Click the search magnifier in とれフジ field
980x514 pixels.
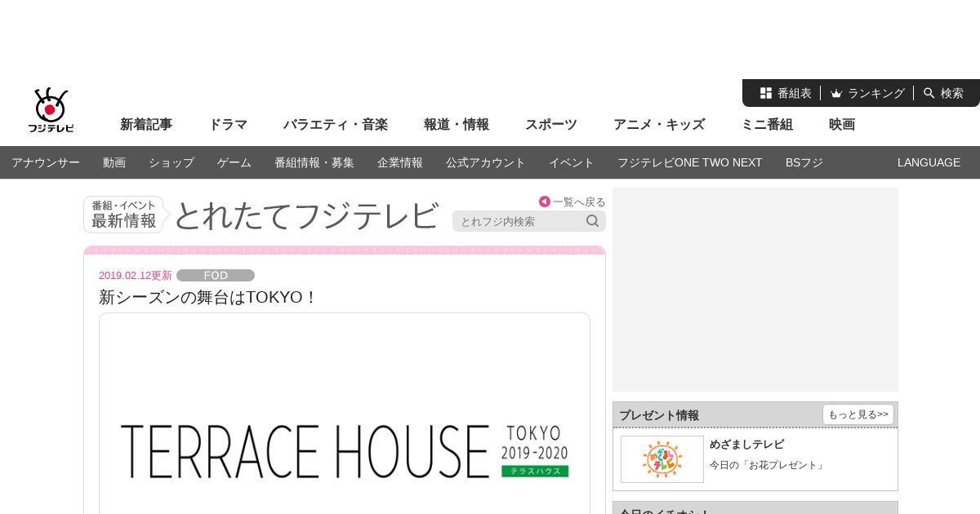click(x=593, y=220)
